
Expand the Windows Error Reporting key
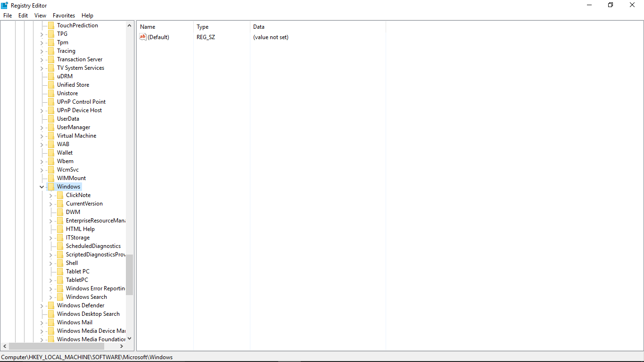(x=51, y=288)
